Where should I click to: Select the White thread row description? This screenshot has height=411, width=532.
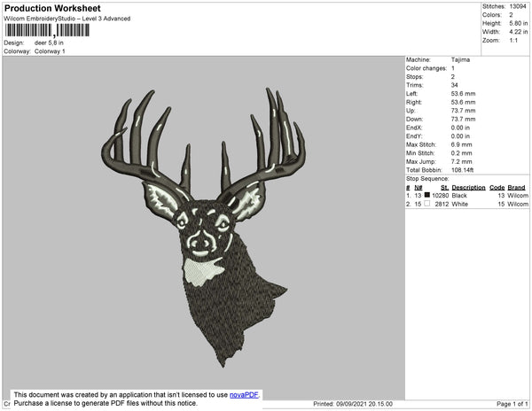pos(460,204)
